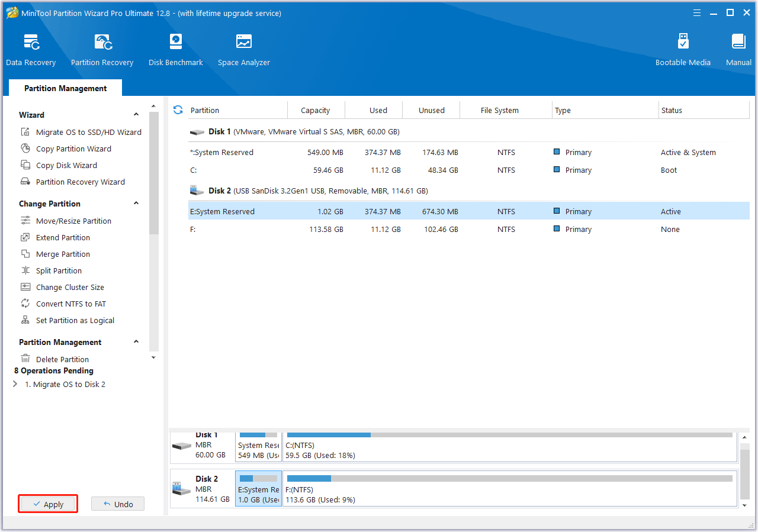Select Migrate OS to SSD/HD Wizard
The width and height of the screenshot is (758, 532).
tap(88, 132)
